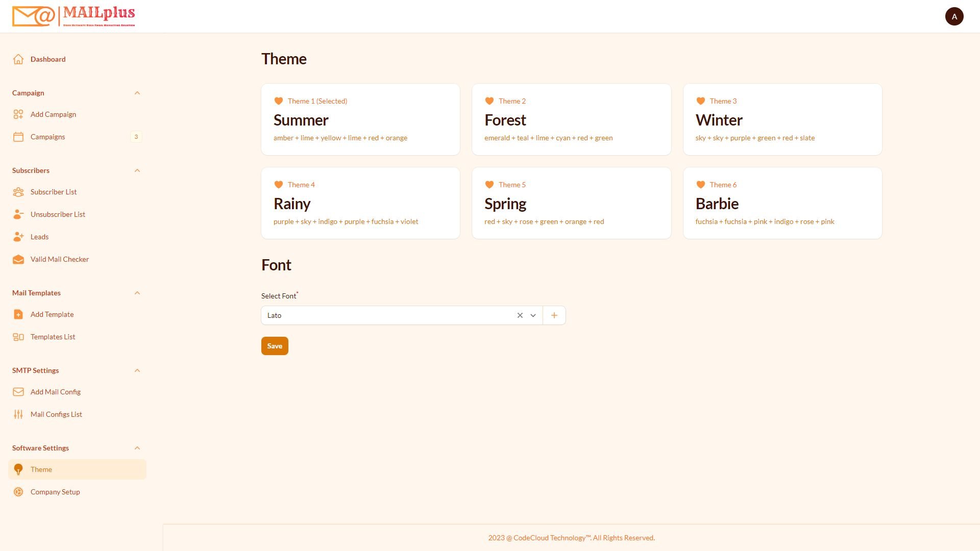Click the Subscriber List people icon
The height and width of the screenshot is (551, 980).
[x=18, y=192]
